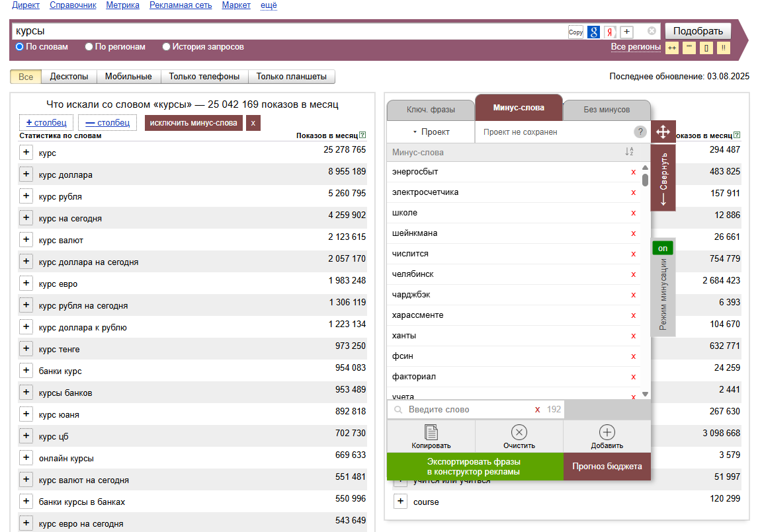
Task: Open the help icon beside left 'Показов в месяц'
Action: [363, 135]
